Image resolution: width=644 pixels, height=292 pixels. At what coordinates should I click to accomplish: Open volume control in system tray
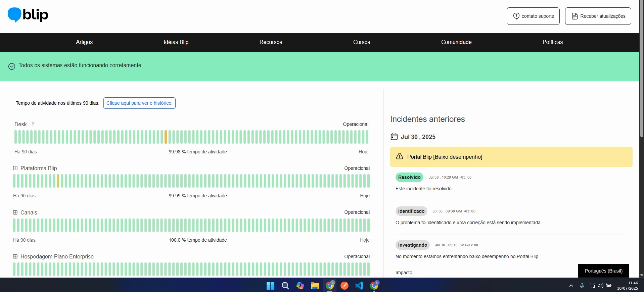pyautogui.click(x=601, y=286)
